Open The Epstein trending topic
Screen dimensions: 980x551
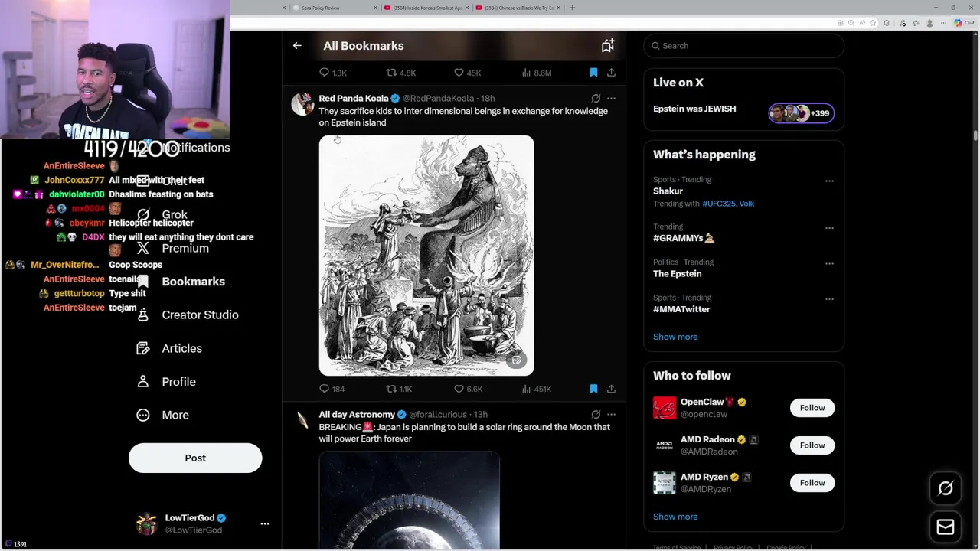tap(677, 274)
